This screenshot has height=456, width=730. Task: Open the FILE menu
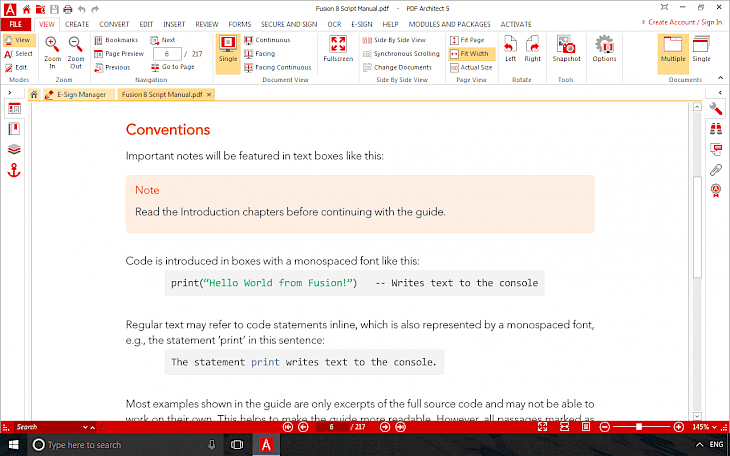pos(16,24)
